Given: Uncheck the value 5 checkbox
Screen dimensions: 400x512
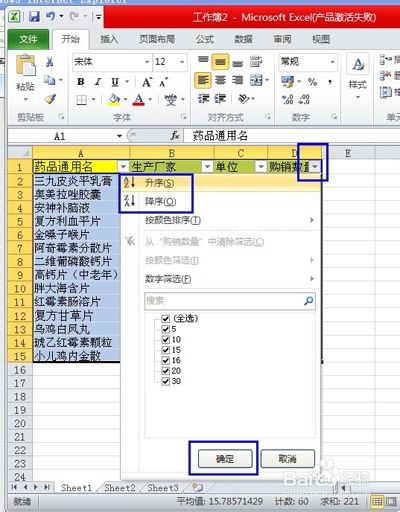Looking at the screenshot, I should point(165,329).
